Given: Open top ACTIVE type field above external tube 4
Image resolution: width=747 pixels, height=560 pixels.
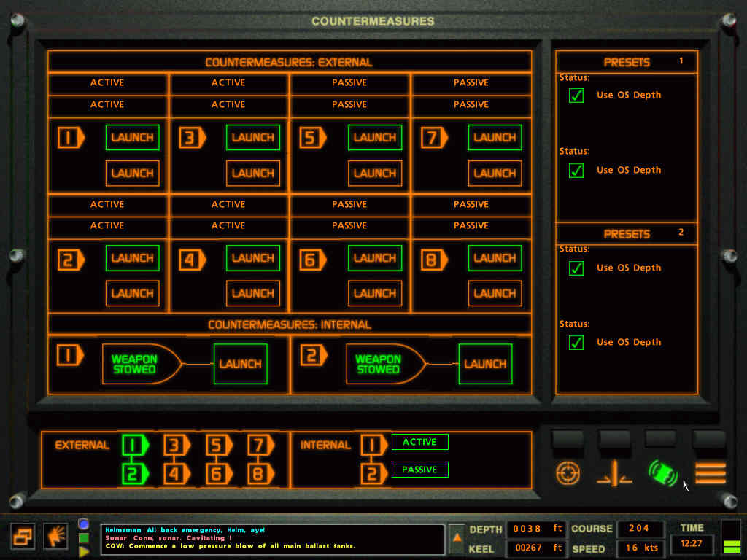Looking at the screenshot, I should coord(228,204).
